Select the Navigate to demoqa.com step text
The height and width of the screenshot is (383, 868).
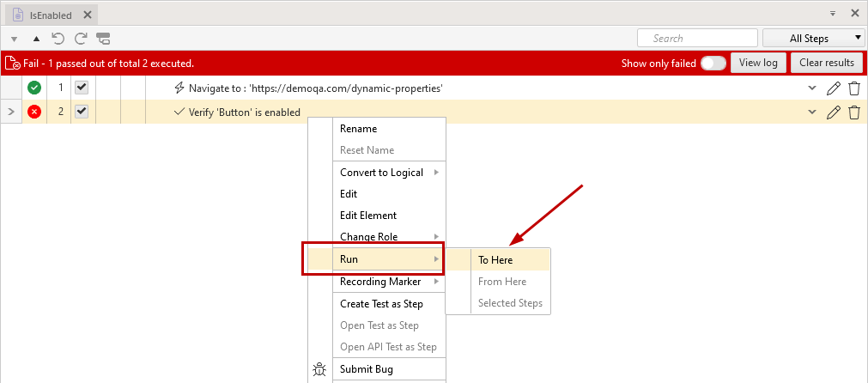[316, 88]
